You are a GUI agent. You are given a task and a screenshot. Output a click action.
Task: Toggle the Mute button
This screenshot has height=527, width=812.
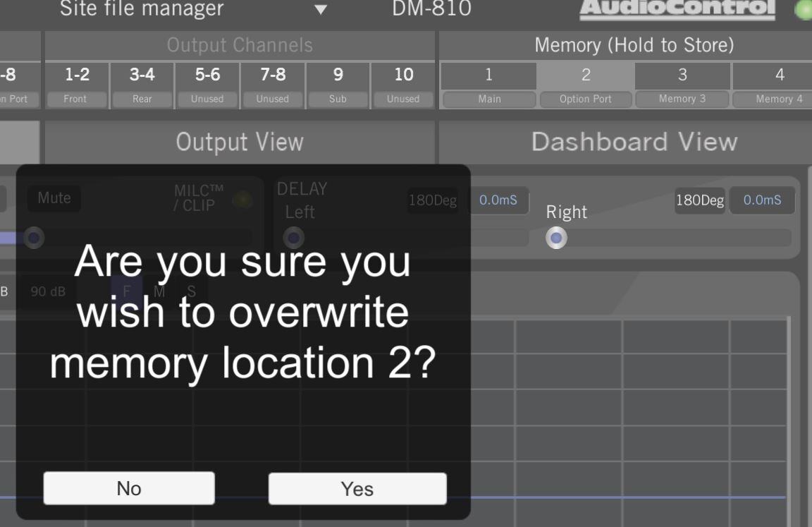point(54,198)
